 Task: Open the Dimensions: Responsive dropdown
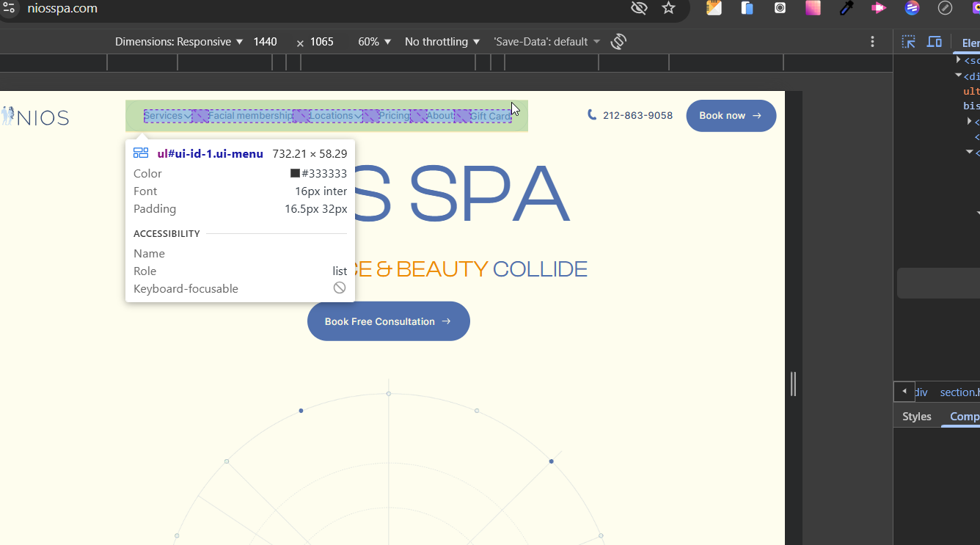click(178, 42)
